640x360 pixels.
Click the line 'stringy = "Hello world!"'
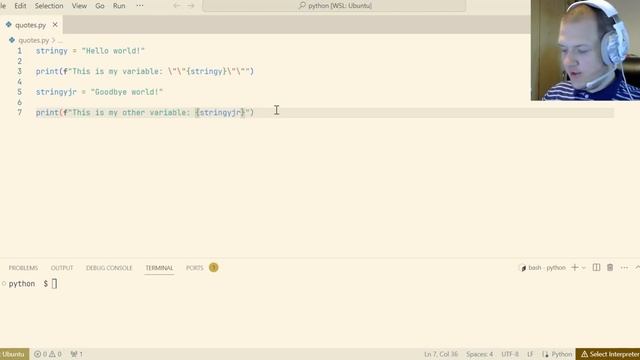(90, 51)
